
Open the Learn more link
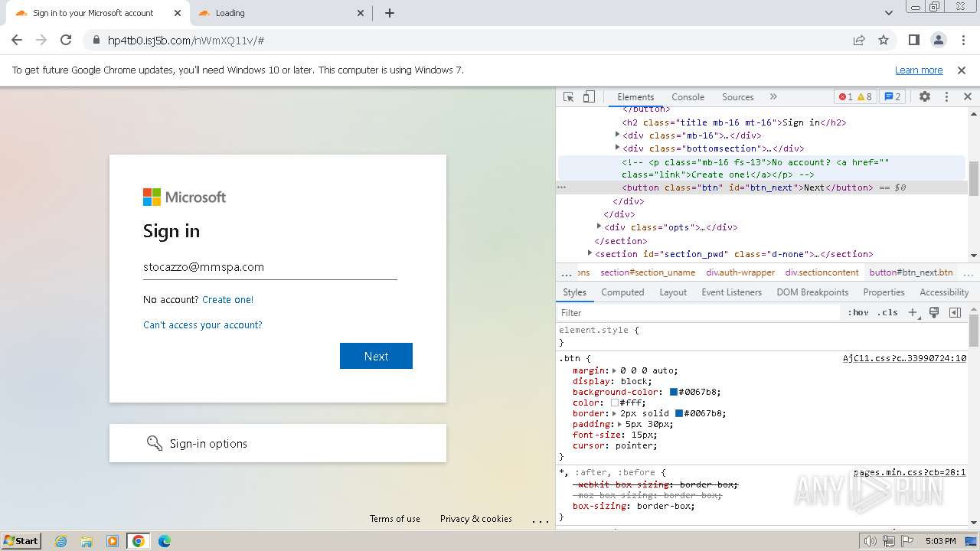tap(919, 70)
